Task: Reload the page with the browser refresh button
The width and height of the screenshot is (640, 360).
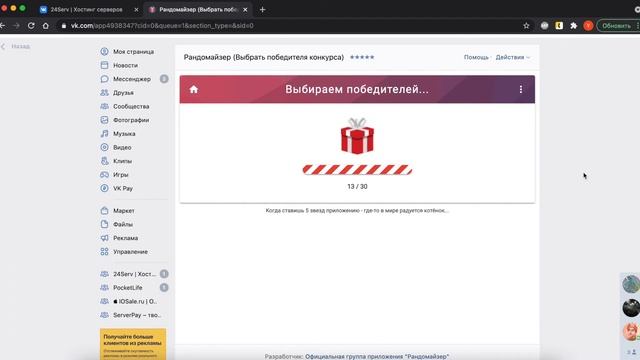Action: (31, 26)
